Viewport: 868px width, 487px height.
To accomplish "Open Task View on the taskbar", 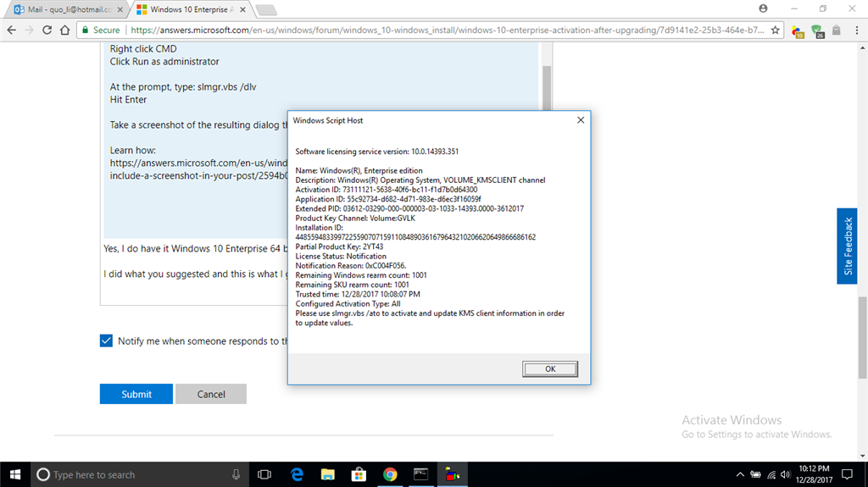I will (264, 474).
